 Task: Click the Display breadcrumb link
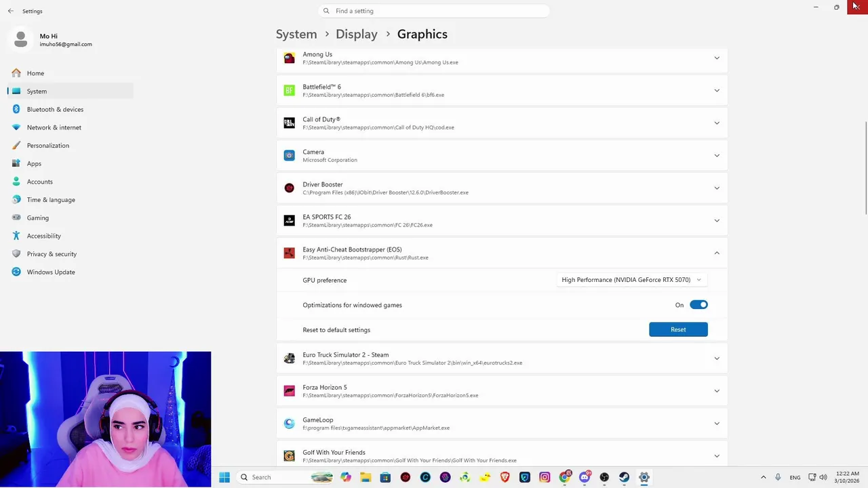pyautogui.click(x=357, y=34)
